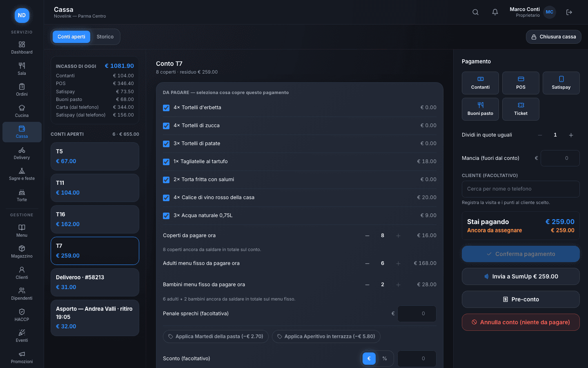Uncheck 1× Tagliatelle al tartufo
The width and height of the screenshot is (588, 368).
[x=166, y=162]
